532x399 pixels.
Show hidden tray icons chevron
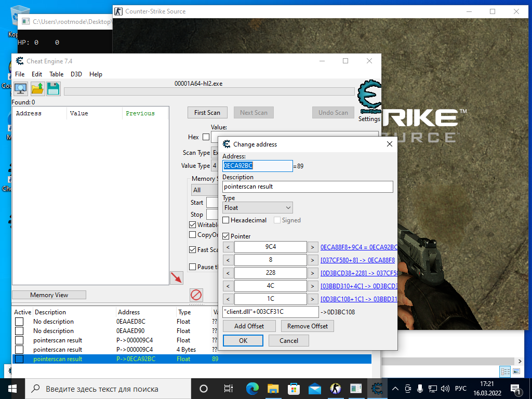(395, 389)
